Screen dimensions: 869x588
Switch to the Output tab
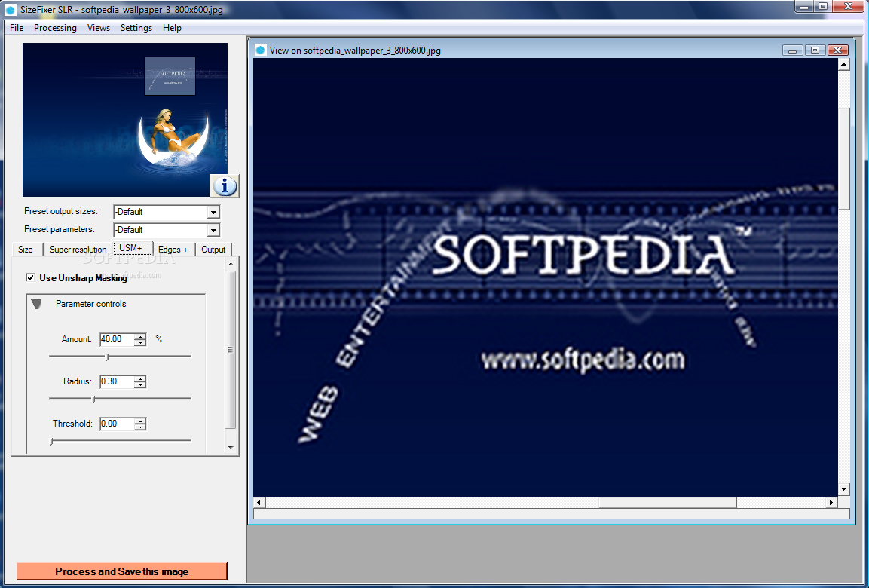coord(213,250)
